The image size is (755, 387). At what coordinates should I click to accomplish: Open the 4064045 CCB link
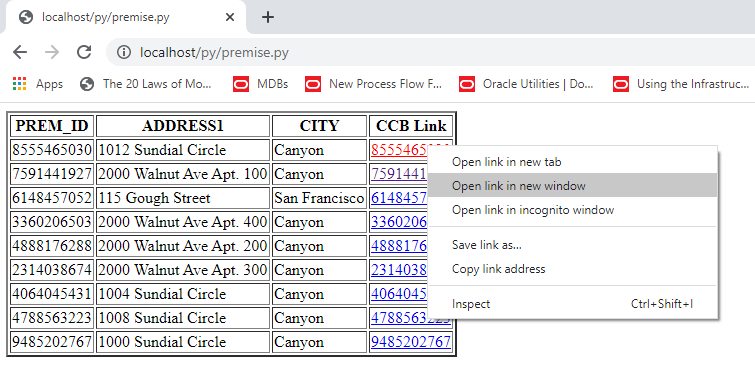(x=399, y=294)
